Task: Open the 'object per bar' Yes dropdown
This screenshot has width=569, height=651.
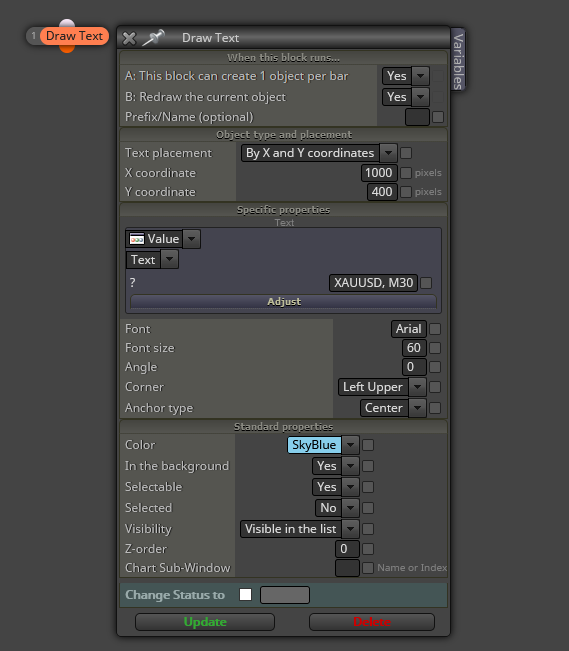Action: 406,76
